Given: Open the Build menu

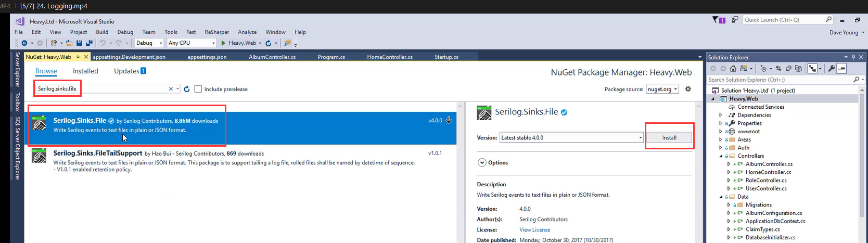Looking at the screenshot, I should click(x=102, y=32).
